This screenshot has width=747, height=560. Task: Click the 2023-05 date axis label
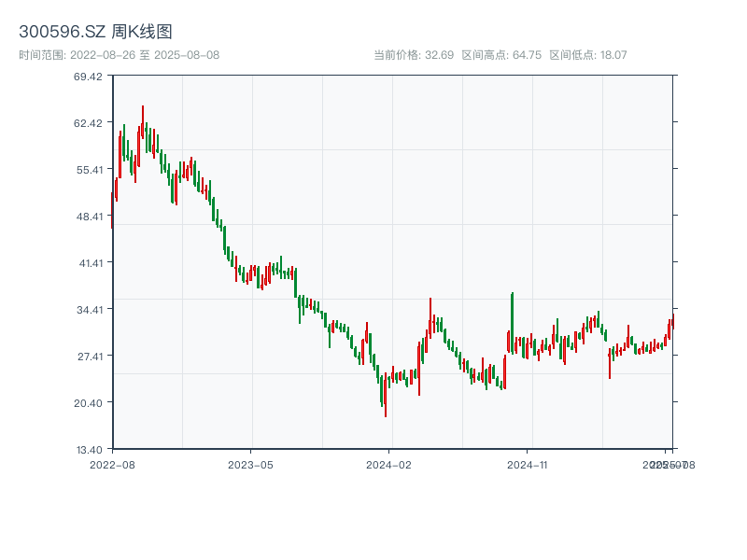pyautogui.click(x=250, y=464)
